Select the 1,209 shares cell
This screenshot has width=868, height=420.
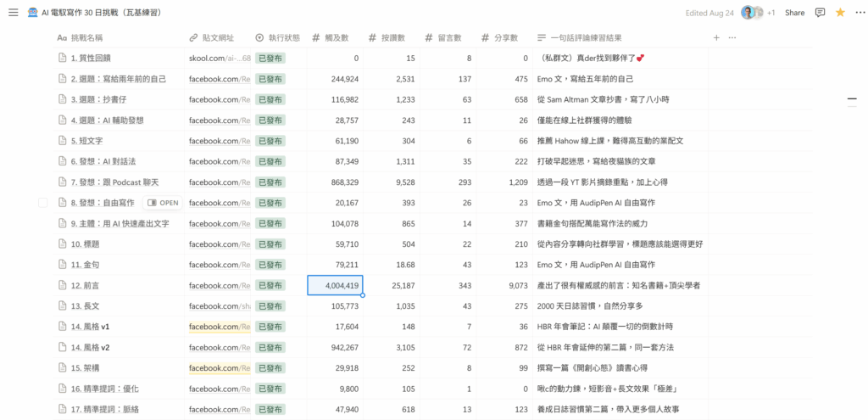tap(504, 182)
